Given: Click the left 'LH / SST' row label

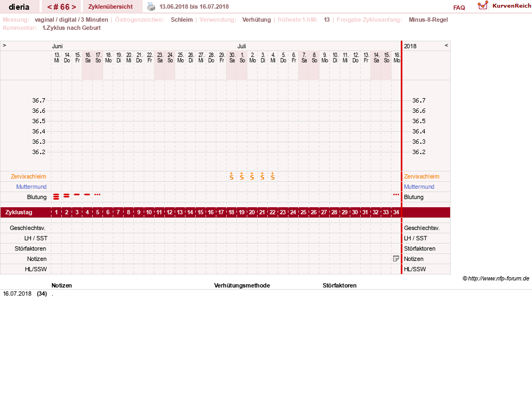Looking at the screenshot, I should [36, 238].
